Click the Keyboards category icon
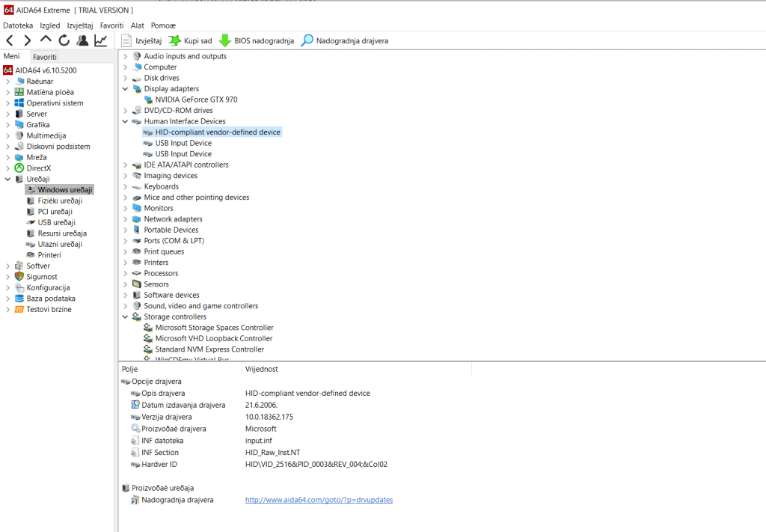The width and height of the screenshot is (766, 532). point(137,186)
